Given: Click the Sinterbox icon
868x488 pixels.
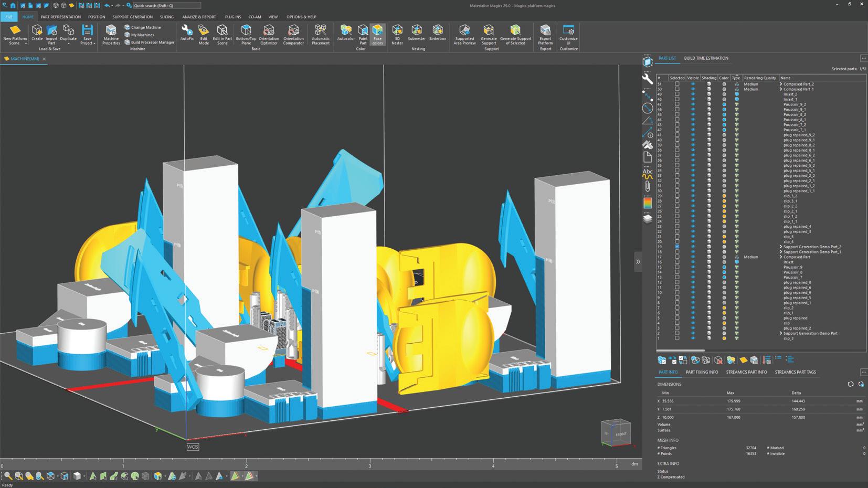Looking at the screenshot, I should (438, 33).
